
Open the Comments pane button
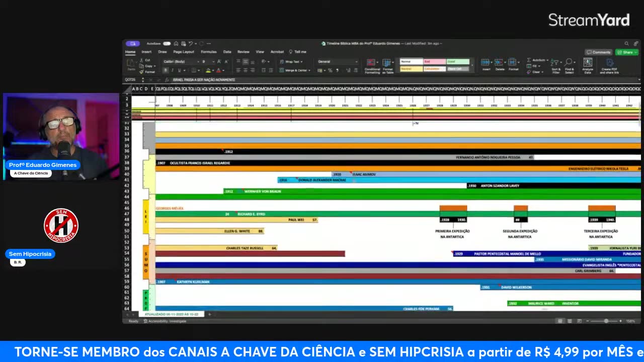tap(598, 52)
